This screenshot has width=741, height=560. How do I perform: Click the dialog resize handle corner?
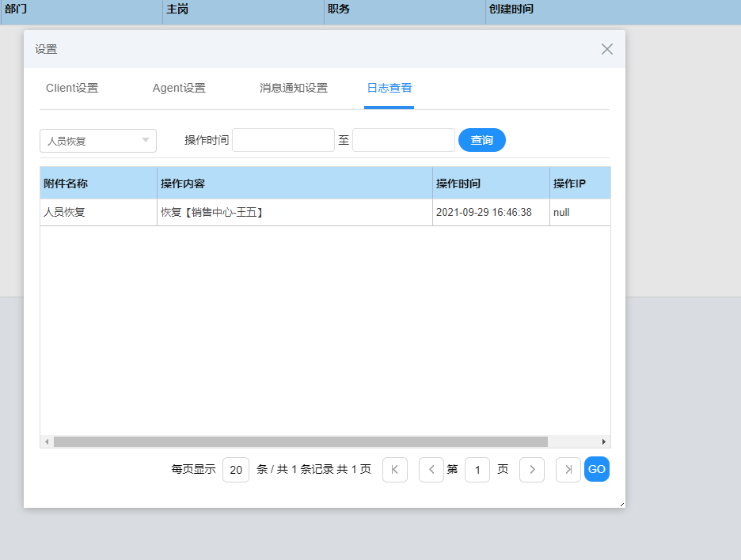[621, 504]
